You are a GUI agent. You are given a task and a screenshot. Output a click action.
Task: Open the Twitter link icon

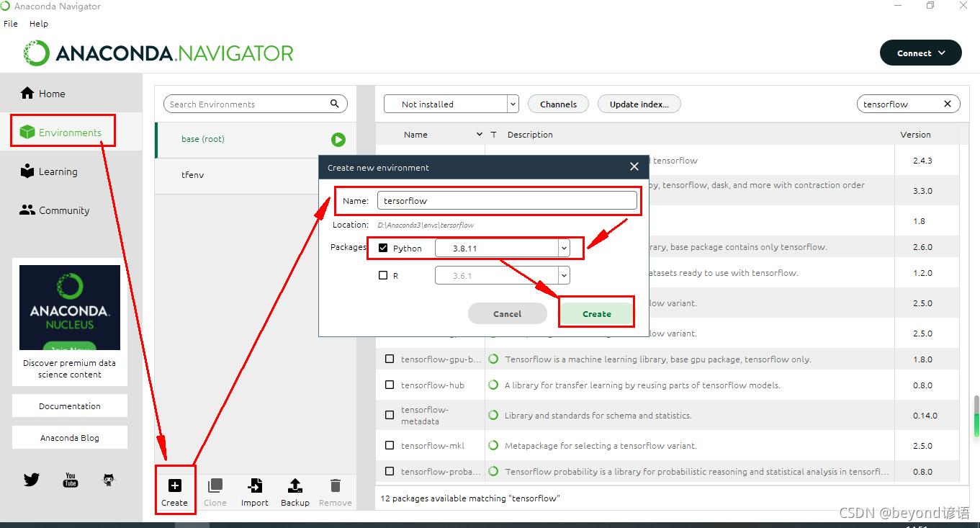click(x=31, y=480)
